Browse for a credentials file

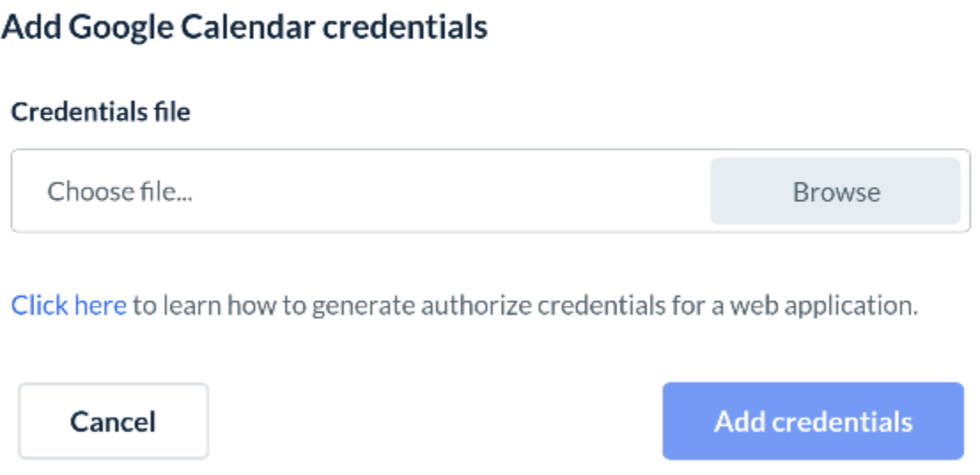point(835,191)
